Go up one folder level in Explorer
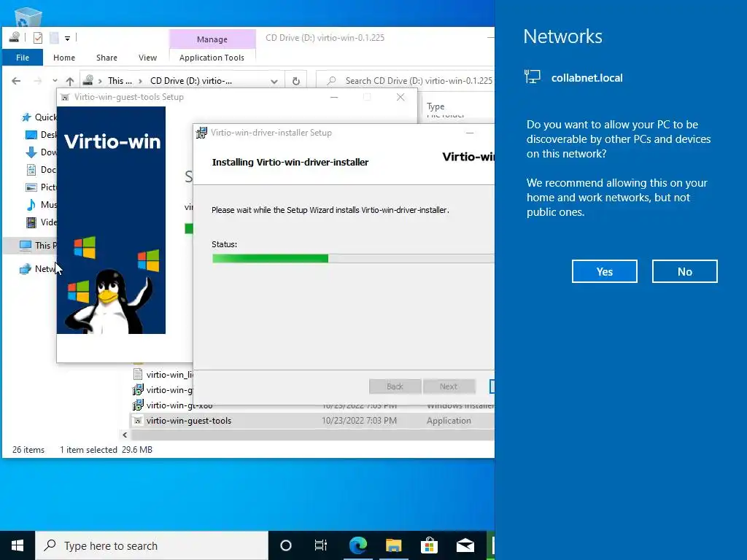This screenshot has height=560, width=747. pos(70,81)
